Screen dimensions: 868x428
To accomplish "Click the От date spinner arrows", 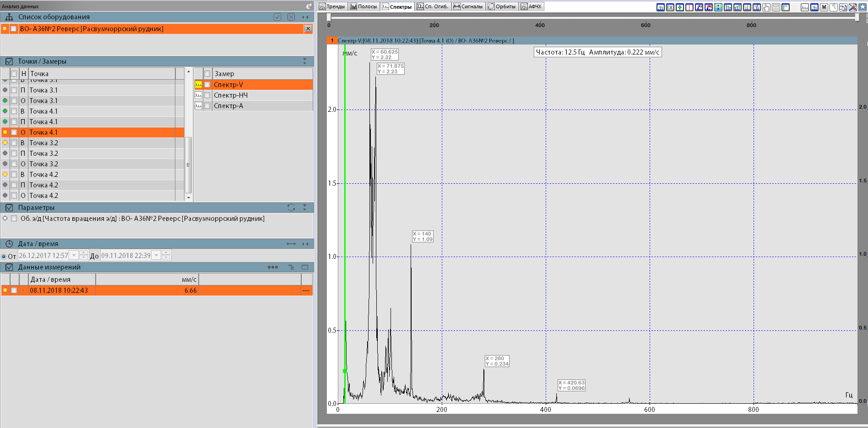I will pos(83,256).
